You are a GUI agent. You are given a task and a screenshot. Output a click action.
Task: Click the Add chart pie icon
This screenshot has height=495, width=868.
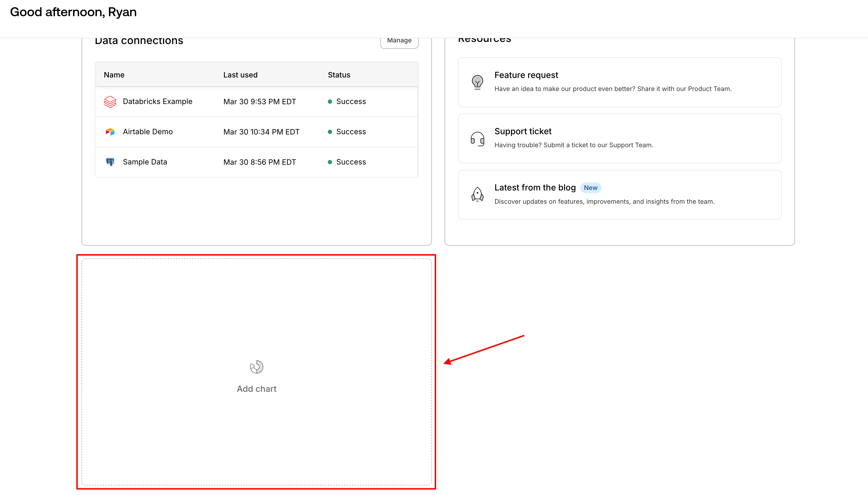coord(256,367)
